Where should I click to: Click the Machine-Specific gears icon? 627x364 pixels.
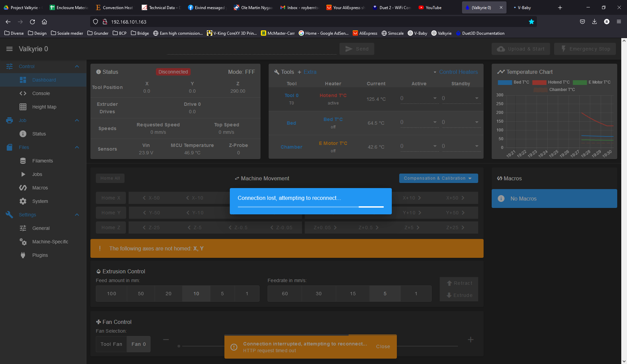(23, 242)
